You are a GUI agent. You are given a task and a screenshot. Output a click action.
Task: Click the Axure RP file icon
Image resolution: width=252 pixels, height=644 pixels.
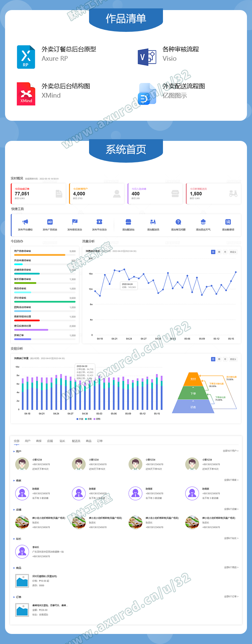coord(26,57)
